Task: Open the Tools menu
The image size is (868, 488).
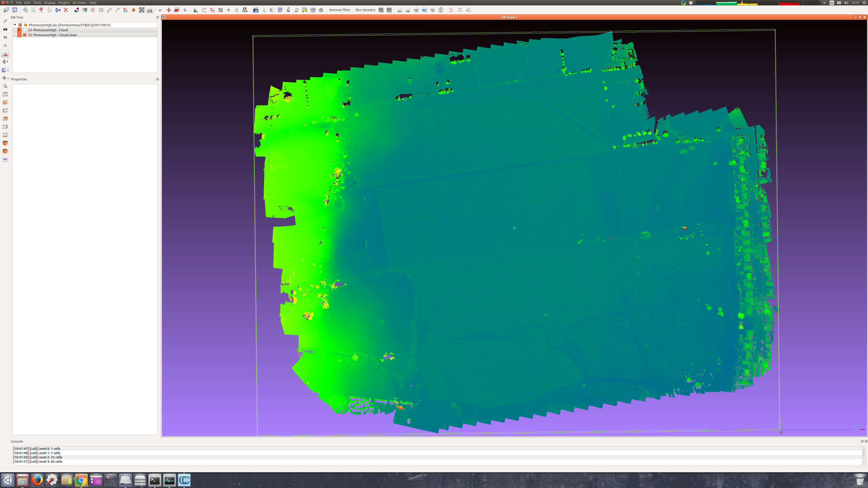Action: coord(37,3)
